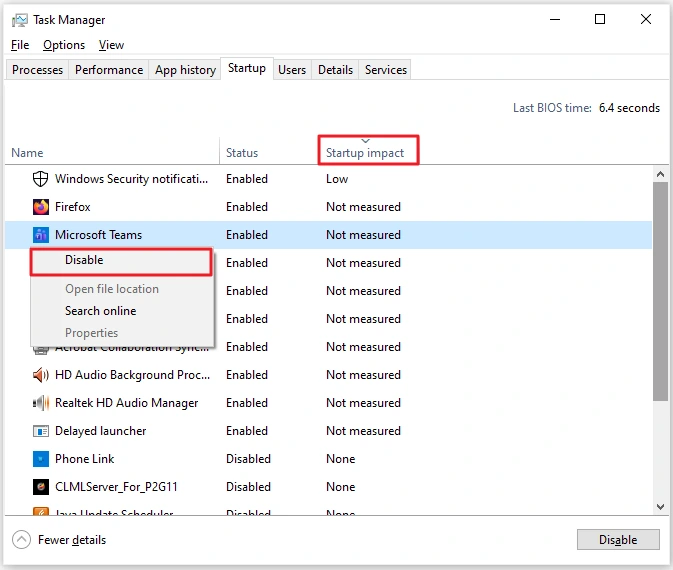Click the Phone Link icon
This screenshot has height=570, width=673.
pyautogui.click(x=41, y=459)
